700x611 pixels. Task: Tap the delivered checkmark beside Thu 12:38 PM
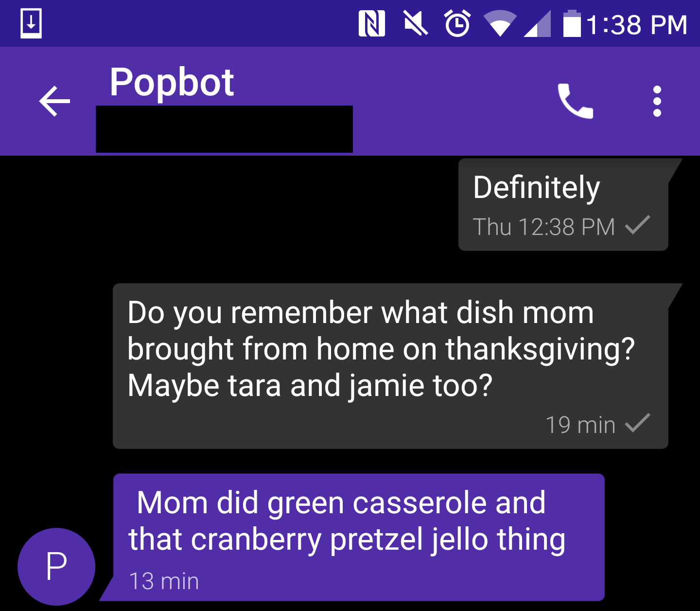pos(637,225)
